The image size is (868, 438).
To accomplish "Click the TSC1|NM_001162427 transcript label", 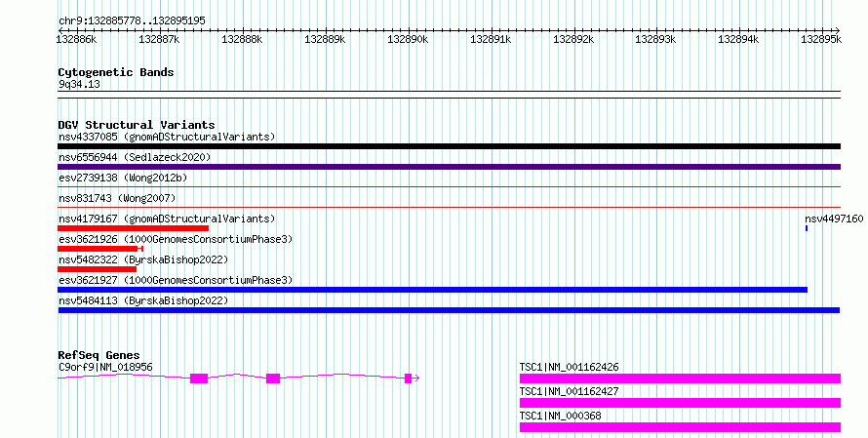I will pyautogui.click(x=569, y=391).
